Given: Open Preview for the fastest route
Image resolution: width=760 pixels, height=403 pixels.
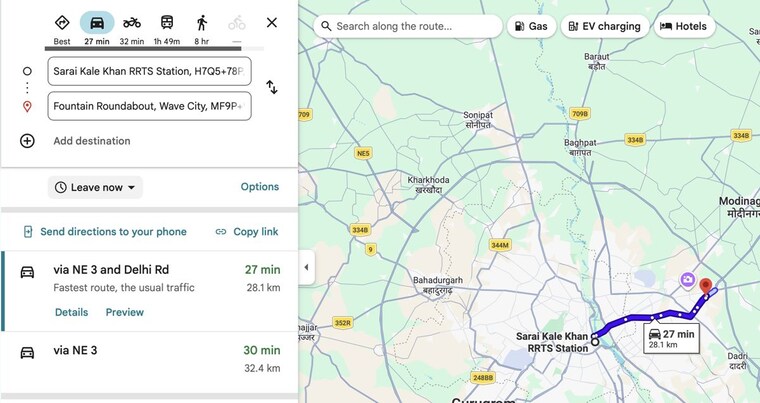Looking at the screenshot, I should pos(125,312).
